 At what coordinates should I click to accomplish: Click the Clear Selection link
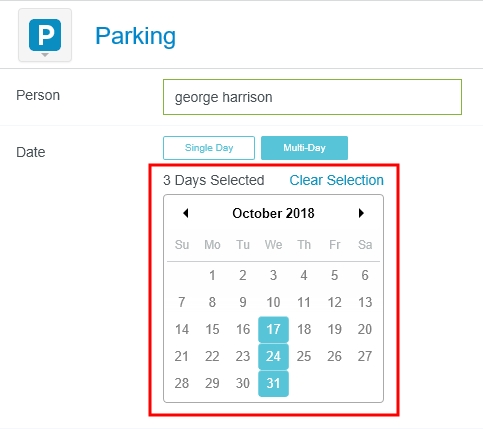336,180
